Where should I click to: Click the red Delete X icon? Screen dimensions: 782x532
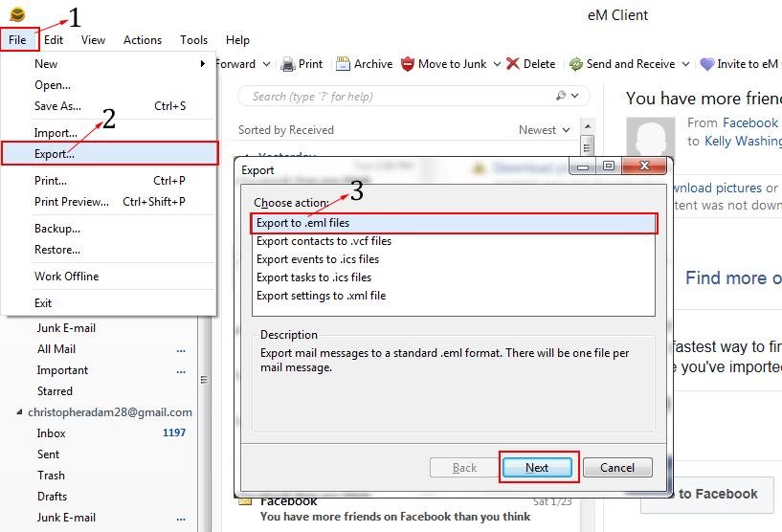coord(513,64)
